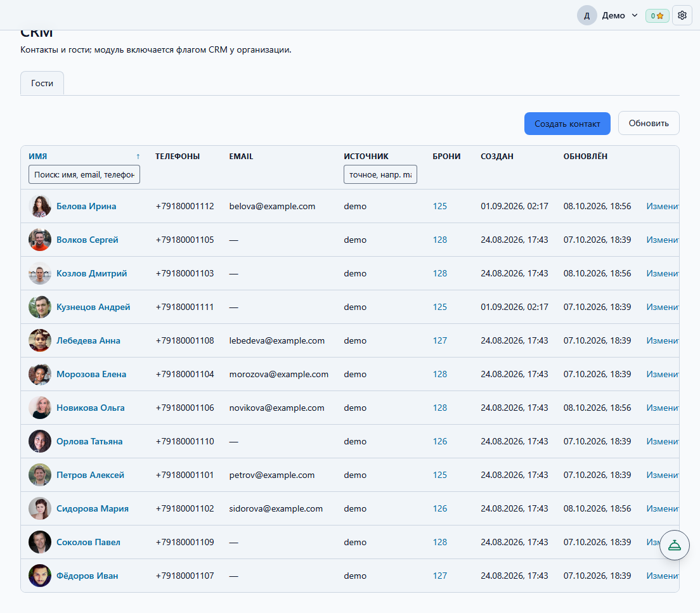
Task: Click Новикова Ольга avatar photo
Action: pyautogui.click(x=40, y=408)
